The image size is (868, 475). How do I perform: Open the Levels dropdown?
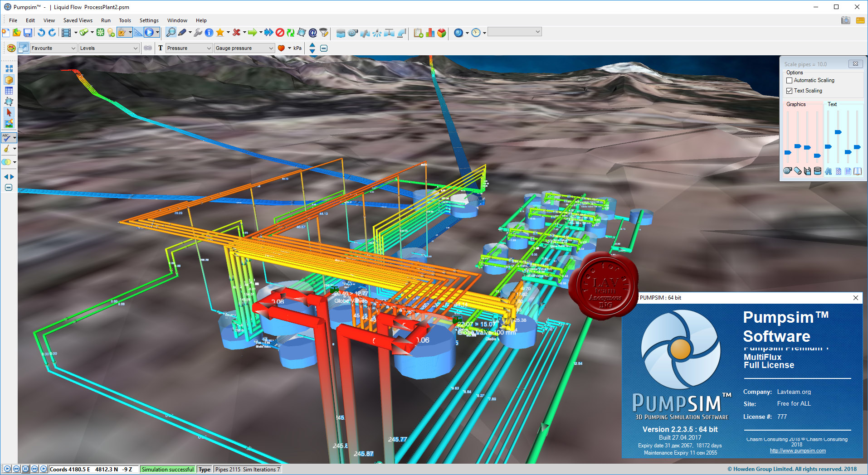109,48
